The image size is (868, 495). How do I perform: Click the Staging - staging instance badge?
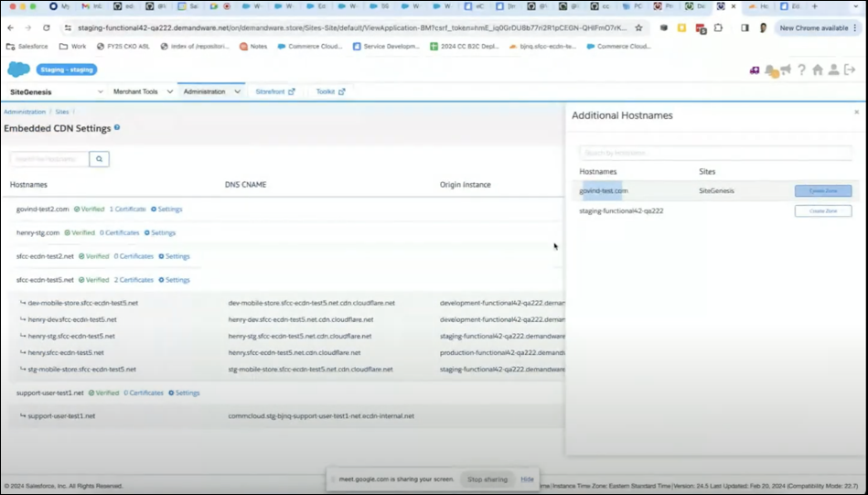pos(67,70)
